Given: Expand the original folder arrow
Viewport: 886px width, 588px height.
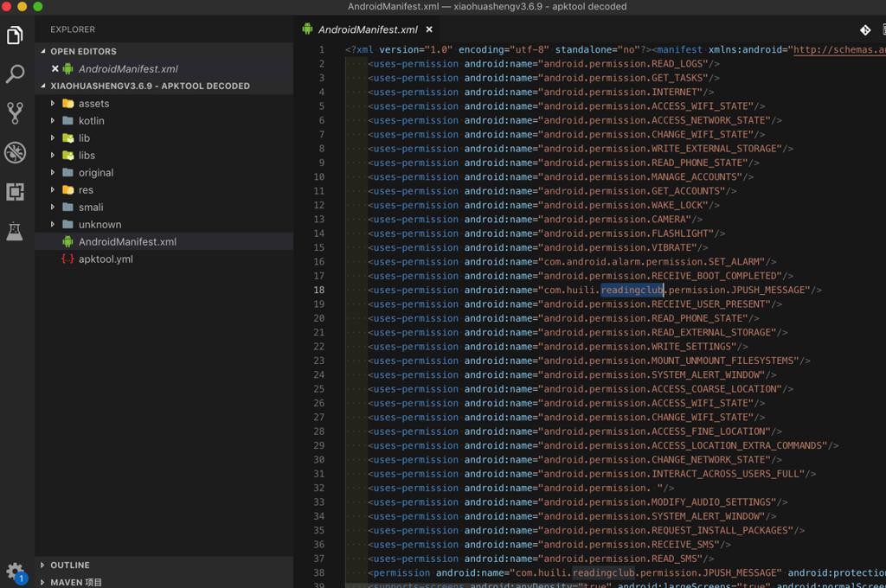Looking at the screenshot, I should (x=53, y=172).
